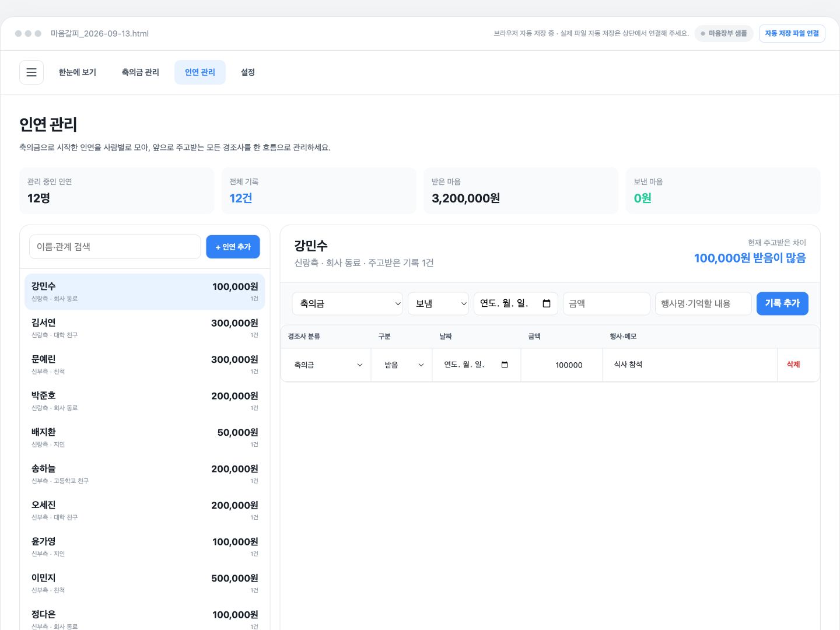Select 송하늘 in the contact list
Image resolution: width=840 pixels, height=630 pixels.
[145, 474]
